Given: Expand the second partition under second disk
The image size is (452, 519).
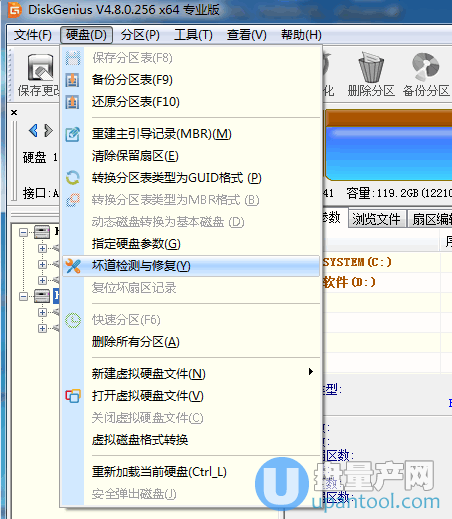Looking at the screenshot, I should [x=42, y=328].
